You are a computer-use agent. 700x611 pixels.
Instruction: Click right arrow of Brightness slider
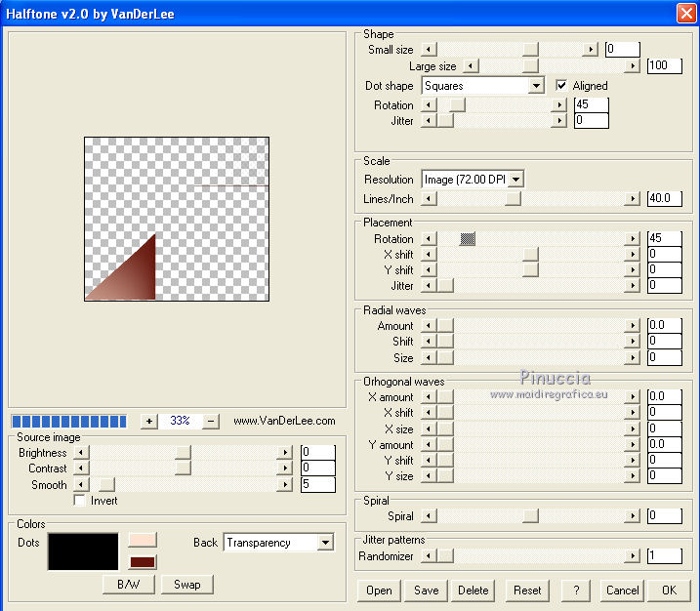click(285, 453)
